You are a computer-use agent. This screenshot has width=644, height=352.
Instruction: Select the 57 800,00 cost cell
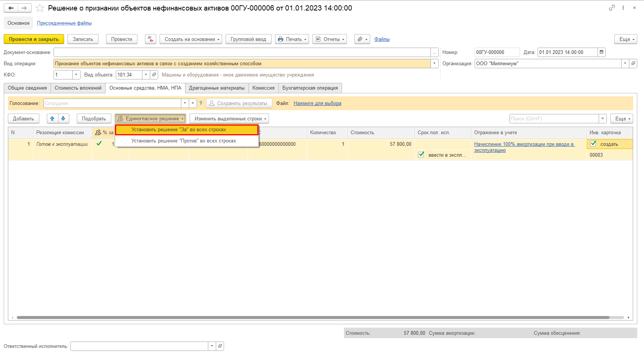point(381,144)
